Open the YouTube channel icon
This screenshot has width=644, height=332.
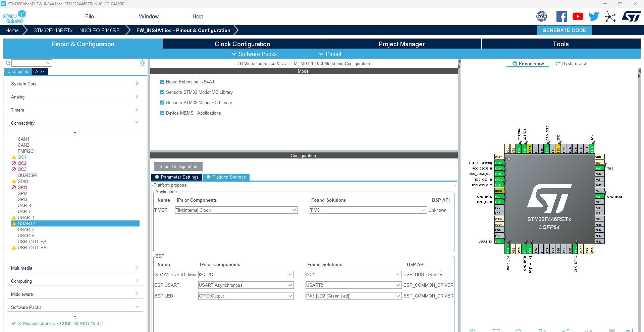pos(578,16)
